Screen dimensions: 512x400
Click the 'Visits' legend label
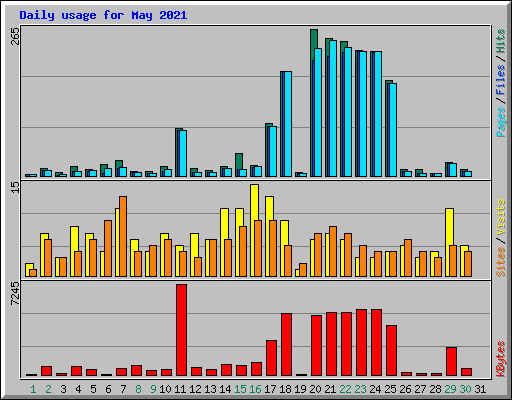tap(501, 217)
